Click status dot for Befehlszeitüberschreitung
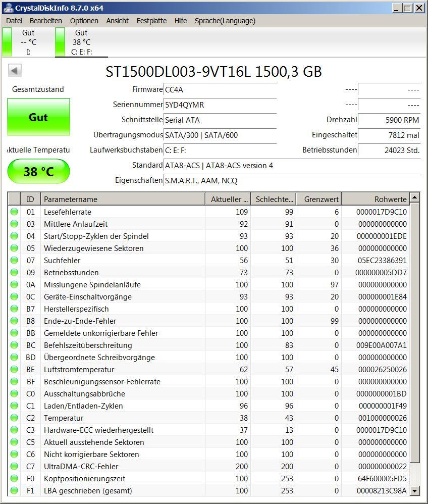Viewport: 428px width, 504px height. click(14, 345)
